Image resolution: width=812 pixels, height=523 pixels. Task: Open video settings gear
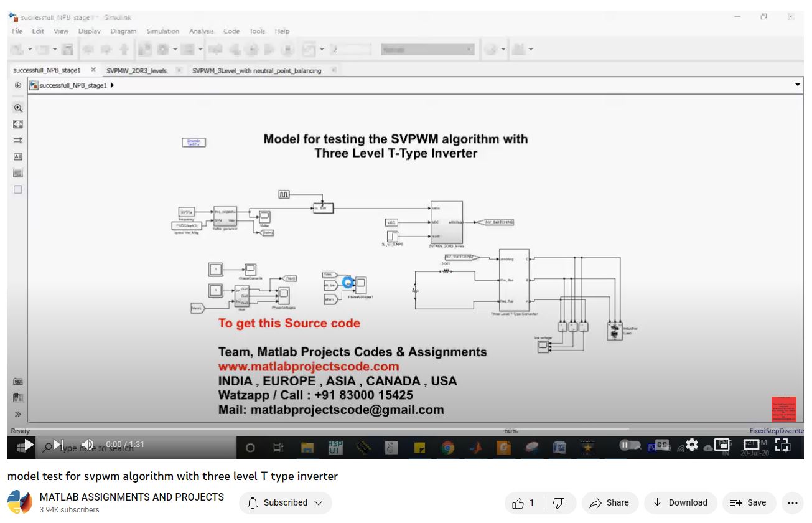pos(691,445)
